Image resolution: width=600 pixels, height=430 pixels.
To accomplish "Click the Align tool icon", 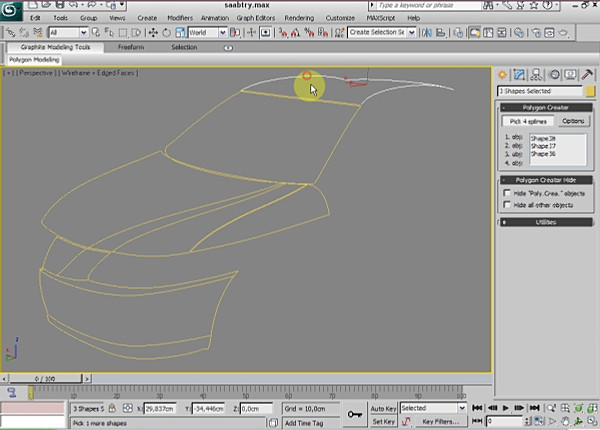I will click(441, 33).
